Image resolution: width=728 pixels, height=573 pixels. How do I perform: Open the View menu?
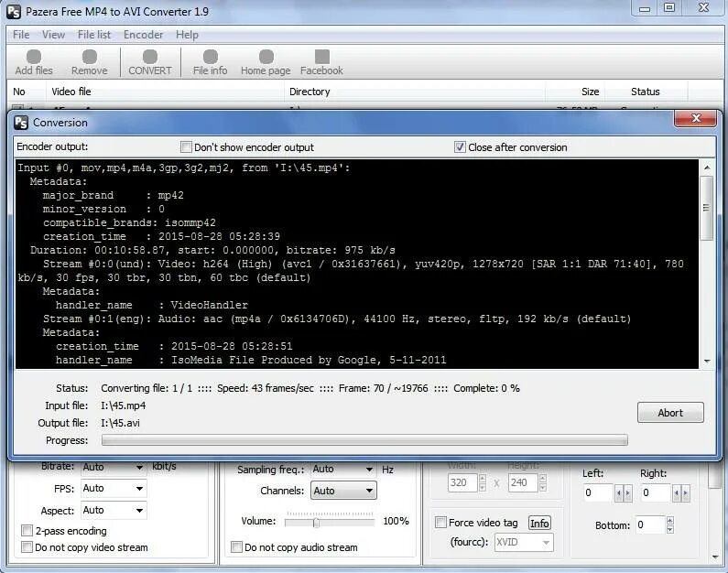point(53,35)
